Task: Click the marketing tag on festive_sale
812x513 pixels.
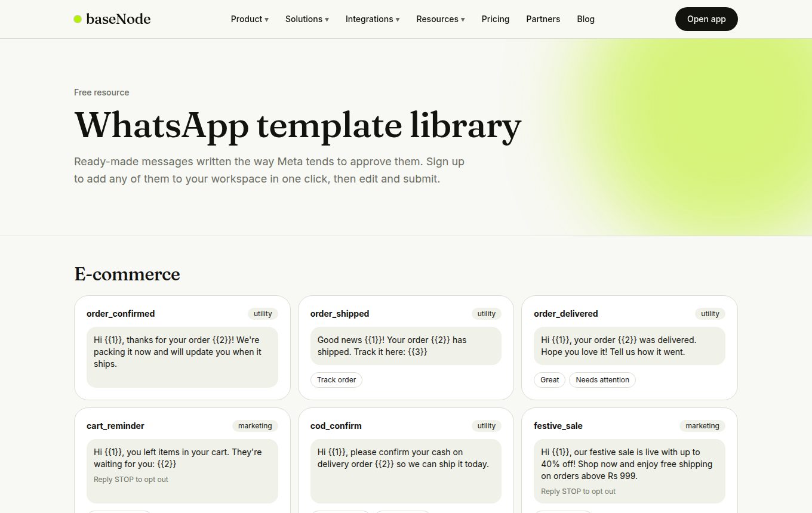Action: point(702,426)
